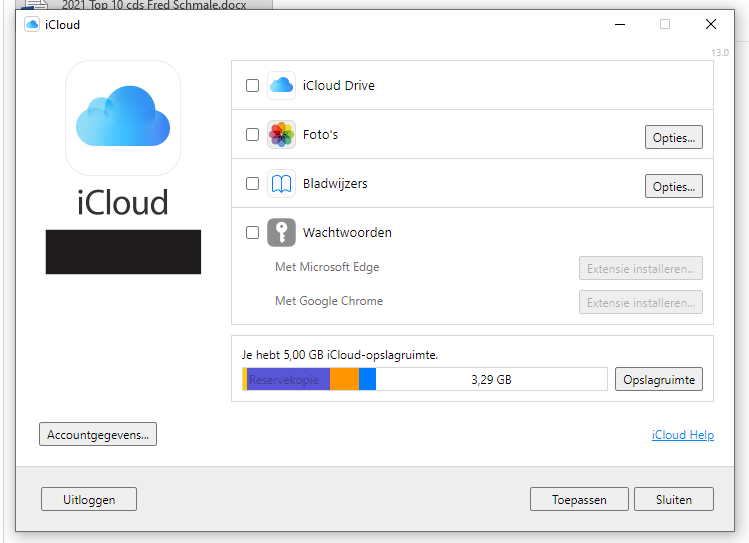
Task: Close the iCloud window
Action: (x=711, y=24)
